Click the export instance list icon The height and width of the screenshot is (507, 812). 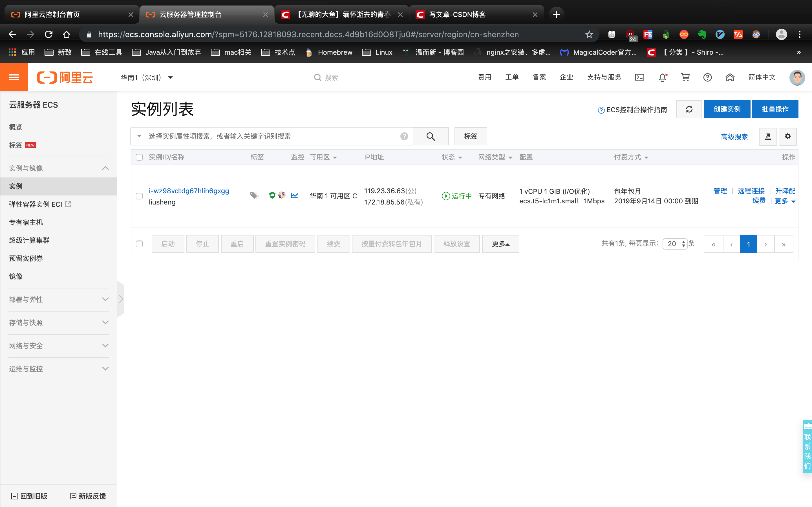point(768,137)
